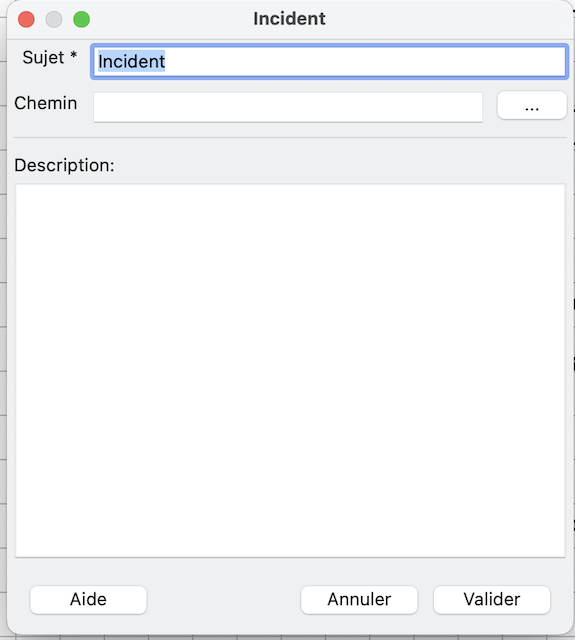Image resolution: width=575 pixels, height=640 pixels.
Task: Click the Sujet field label
Action: click(x=43, y=58)
